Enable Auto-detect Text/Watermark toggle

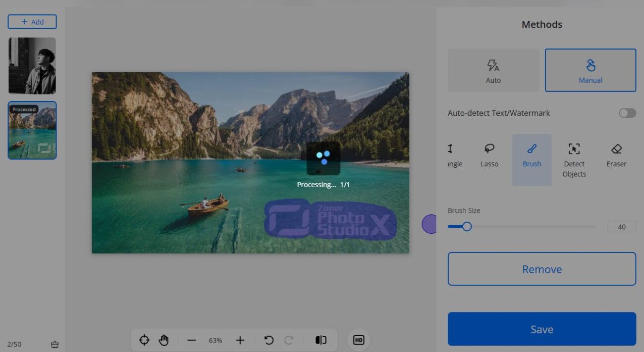[x=627, y=113]
